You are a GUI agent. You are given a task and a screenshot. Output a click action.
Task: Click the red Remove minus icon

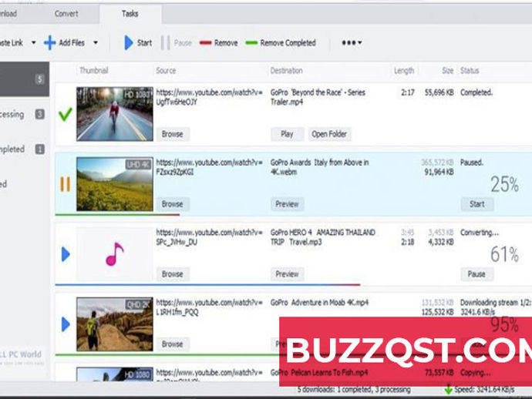[205, 42]
